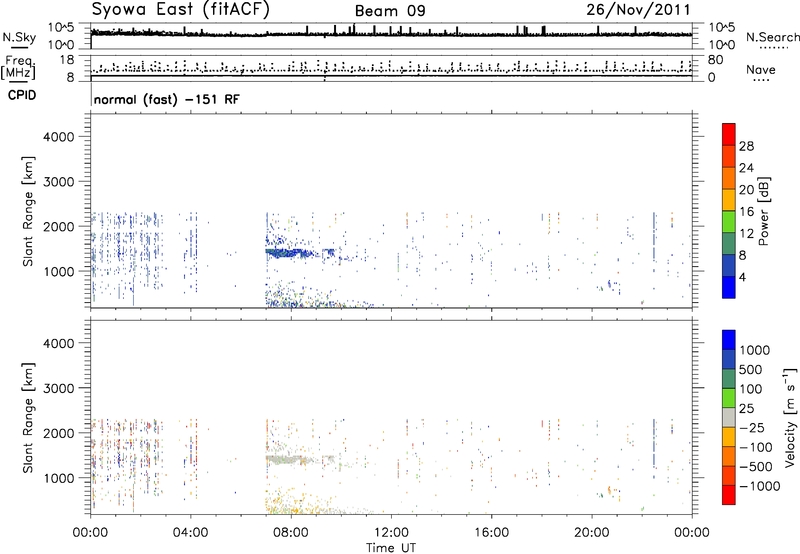The width and height of the screenshot is (800, 554).
Task: Click the '04:00' time axis label
Action: (190, 532)
